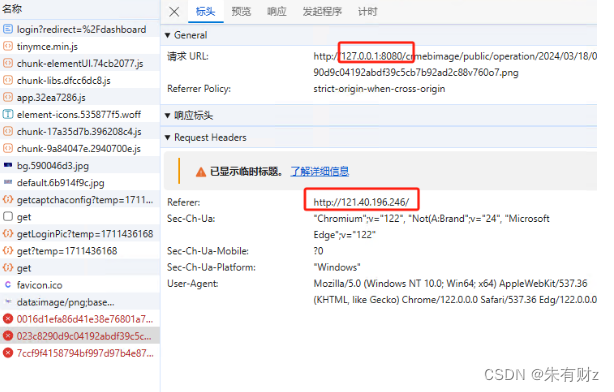Select the chunk-9a84047e.2940700e.js request
The width and height of the screenshot is (614, 392).
pyautogui.click(x=80, y=148)
